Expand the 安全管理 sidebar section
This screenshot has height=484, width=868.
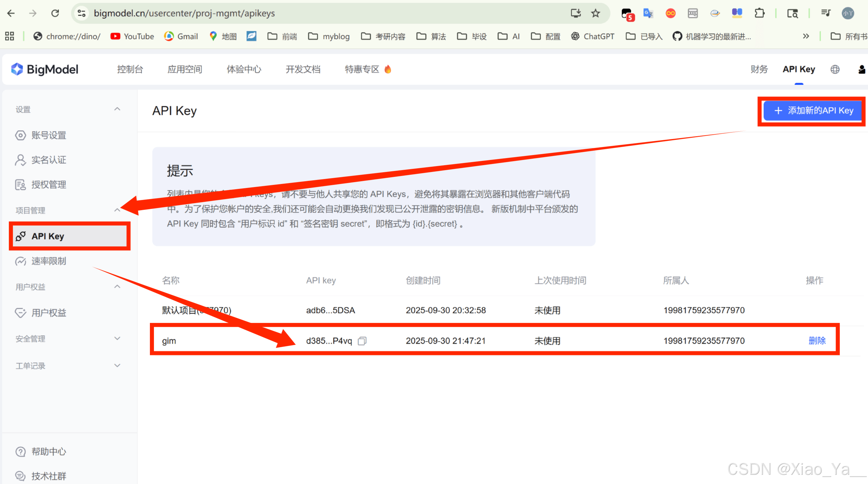(x=117, y=338)
